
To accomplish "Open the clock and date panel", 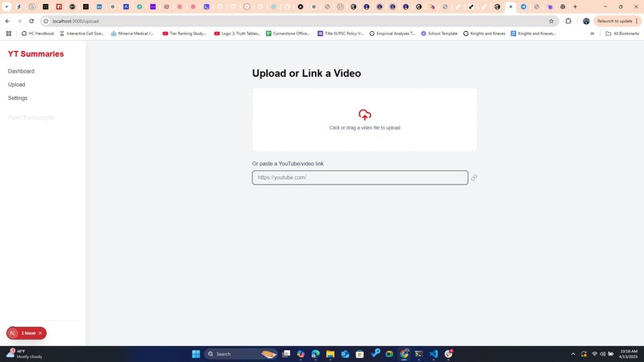I will tap(629, 354).
